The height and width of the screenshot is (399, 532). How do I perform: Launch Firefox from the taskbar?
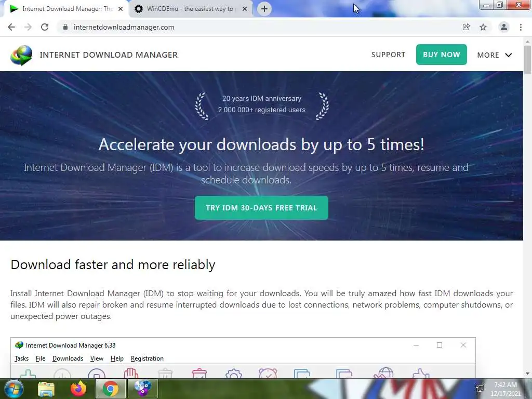(x=78, y=389)
